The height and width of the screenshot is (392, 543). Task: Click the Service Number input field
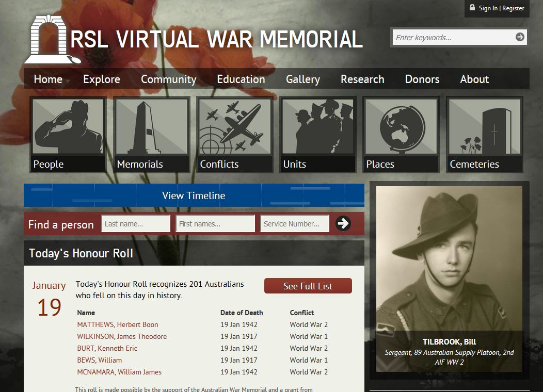pos(294,223)
